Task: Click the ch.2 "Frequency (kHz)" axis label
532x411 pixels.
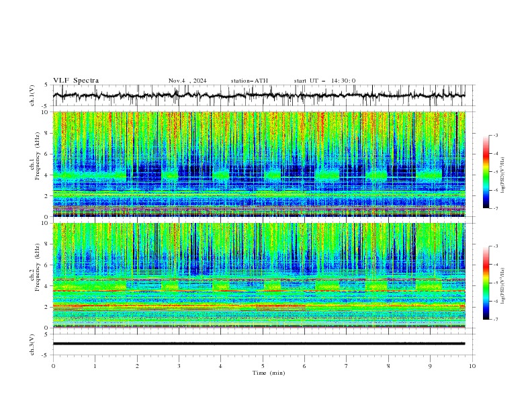Action: click(x=38, y=267)
